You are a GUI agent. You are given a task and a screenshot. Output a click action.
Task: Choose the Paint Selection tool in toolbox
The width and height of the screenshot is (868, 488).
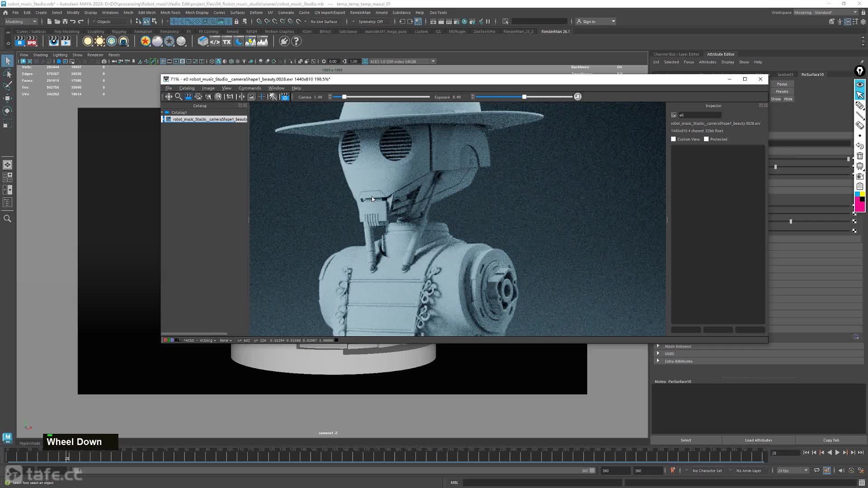pos(7,85)
